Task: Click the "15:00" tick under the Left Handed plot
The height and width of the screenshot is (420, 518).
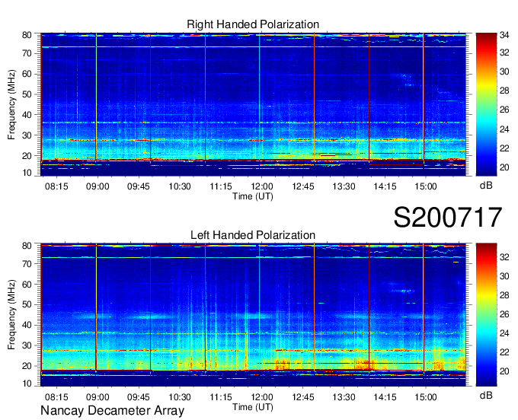Action: tap(426, 397)
